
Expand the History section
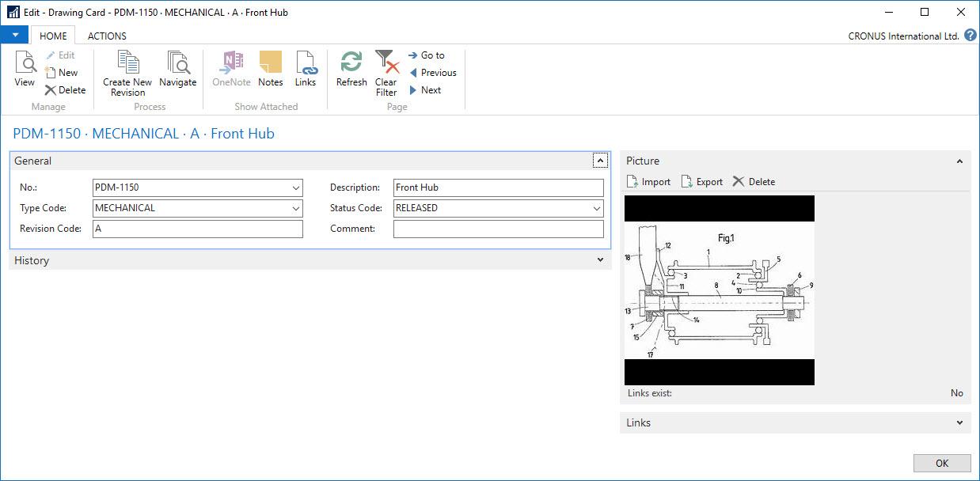point(600,260)
